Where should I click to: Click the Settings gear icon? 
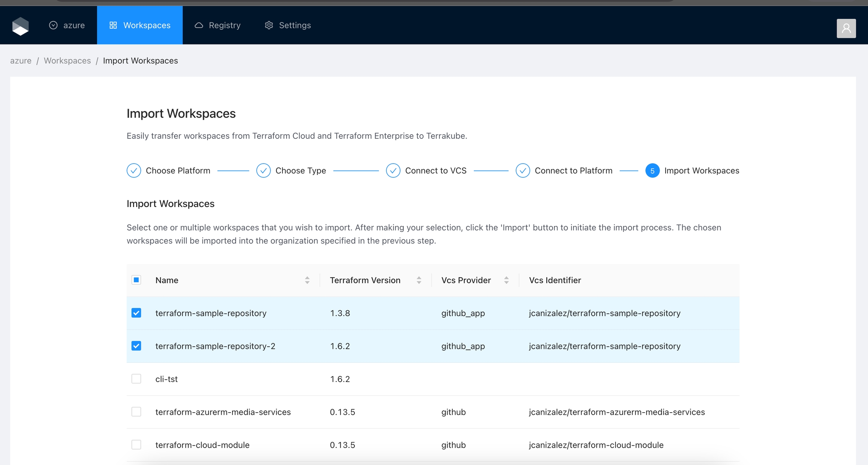(269, 25)
